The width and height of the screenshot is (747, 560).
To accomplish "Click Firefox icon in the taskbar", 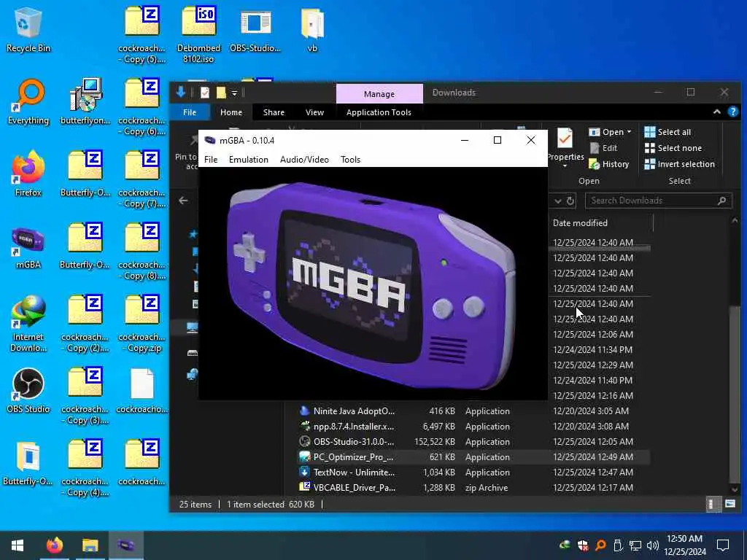I will 54,545.
